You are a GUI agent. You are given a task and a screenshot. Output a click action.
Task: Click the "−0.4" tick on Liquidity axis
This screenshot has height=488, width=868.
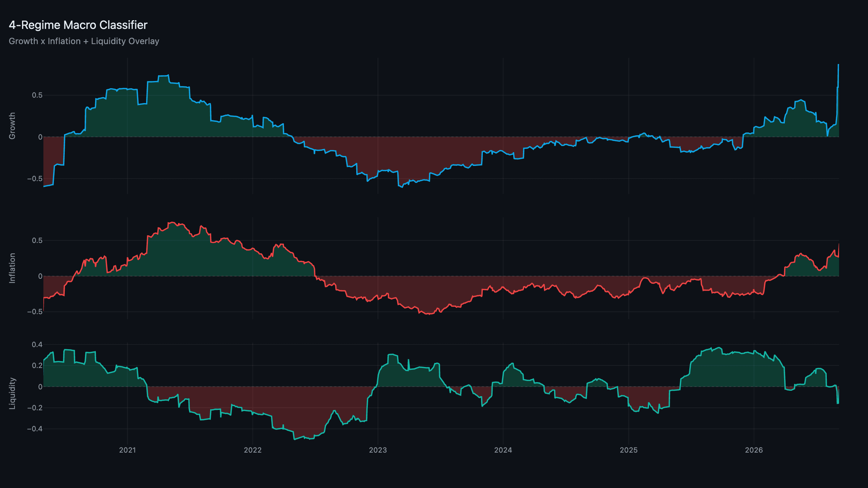[x=35, y=429]
